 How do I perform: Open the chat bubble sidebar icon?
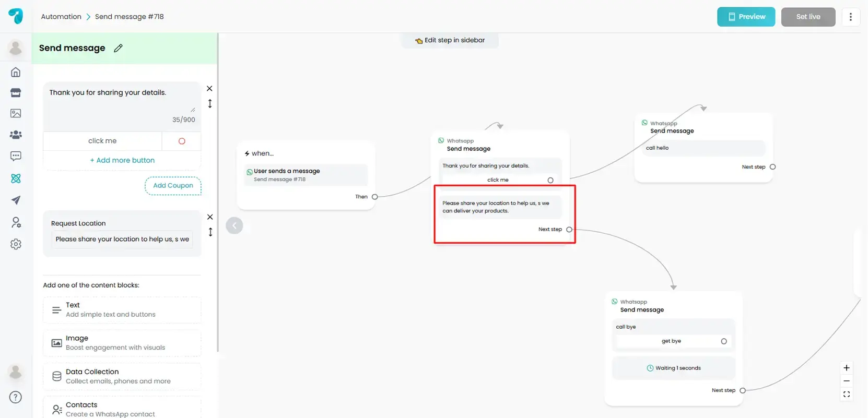[16, 156]
